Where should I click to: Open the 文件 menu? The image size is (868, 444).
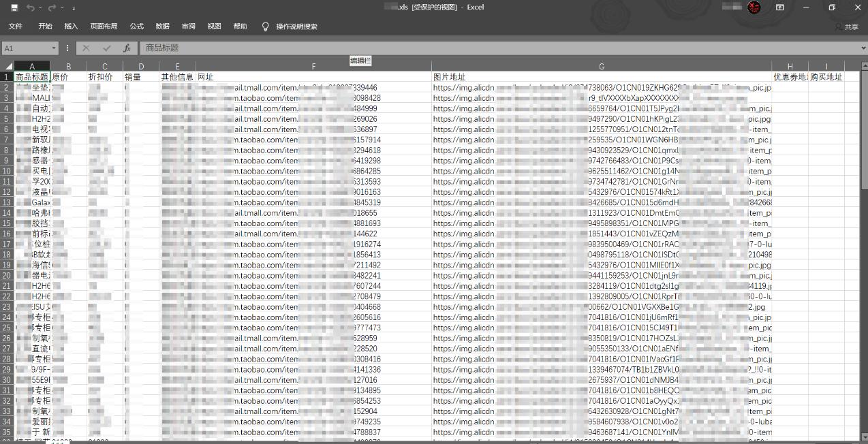click(x=15, y=27)
